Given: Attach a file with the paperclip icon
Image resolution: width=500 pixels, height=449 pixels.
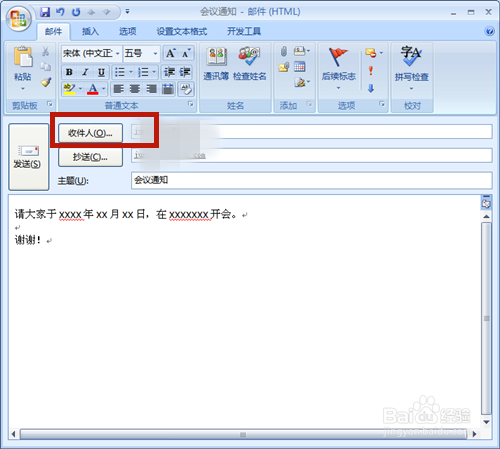Looking at the screenshot, I should pyautogui.click(x=283, y=51).
